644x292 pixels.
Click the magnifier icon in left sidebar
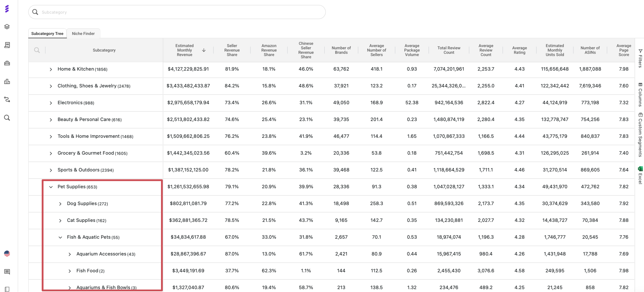coord(7,118)
